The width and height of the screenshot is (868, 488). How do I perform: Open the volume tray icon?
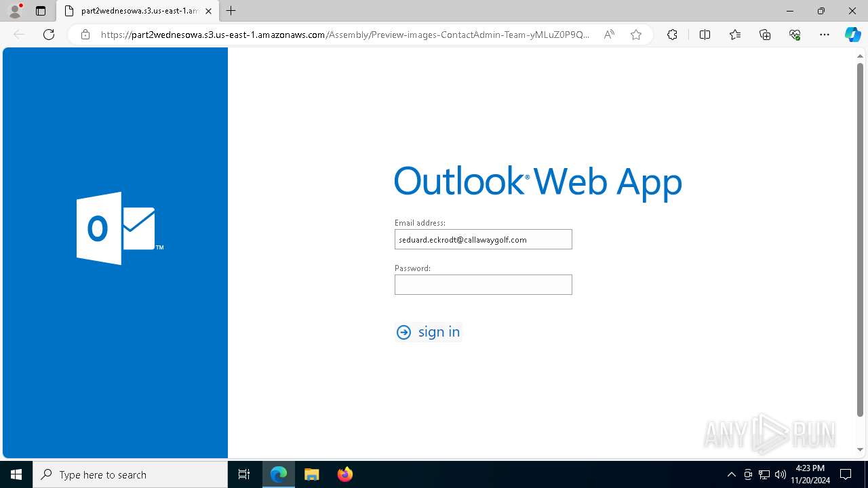[781, 474]
